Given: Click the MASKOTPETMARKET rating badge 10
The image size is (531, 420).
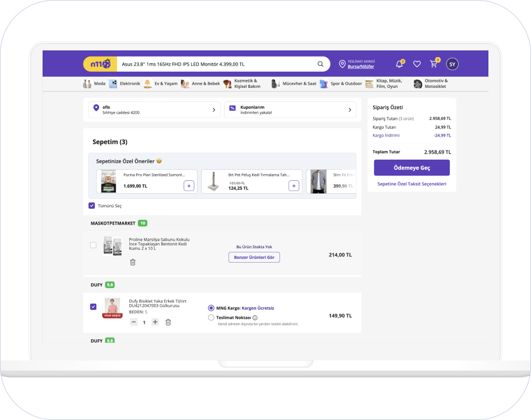Looking at the screenshot, I should [x=143, y=223].
